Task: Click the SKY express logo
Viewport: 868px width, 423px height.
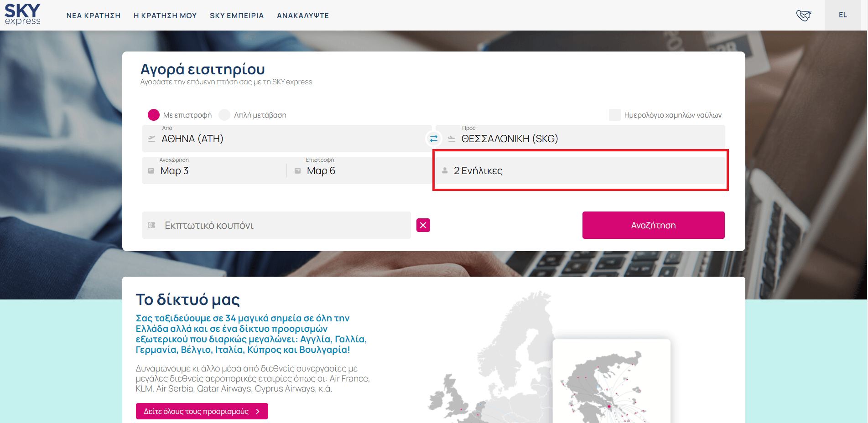Action: (x=22, y=14)
